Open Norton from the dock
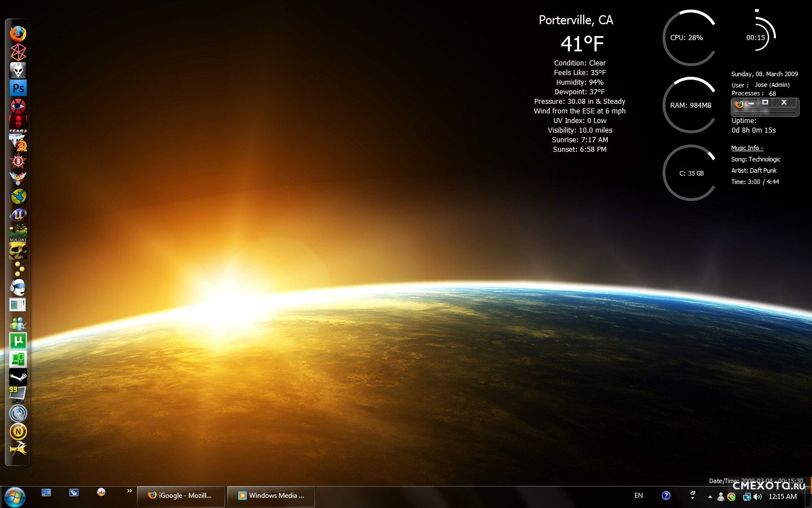Screen dimensions: 812x508 click(x=18, y=432)
